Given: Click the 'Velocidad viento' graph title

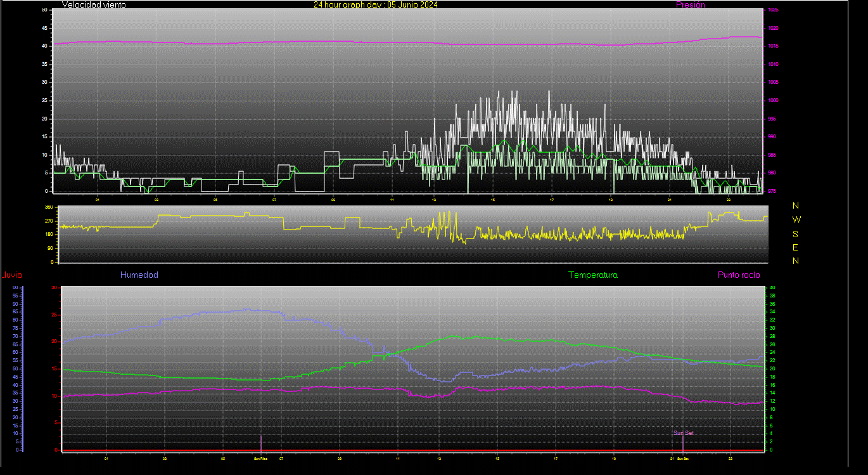Looking at the screenshot, I should (94, 4).
